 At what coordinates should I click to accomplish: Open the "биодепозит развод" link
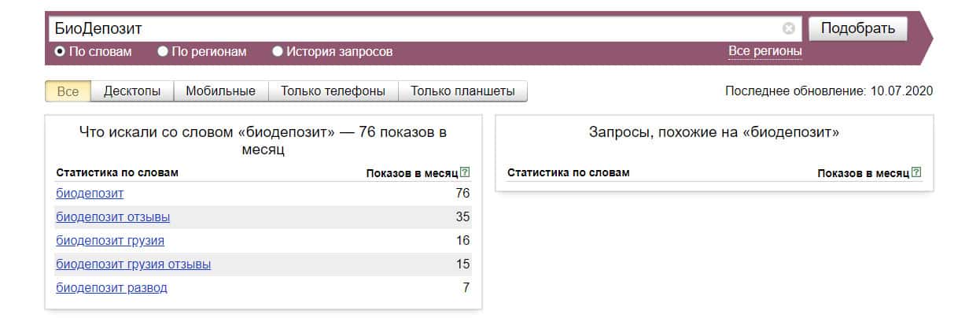[x=112, y=288]
